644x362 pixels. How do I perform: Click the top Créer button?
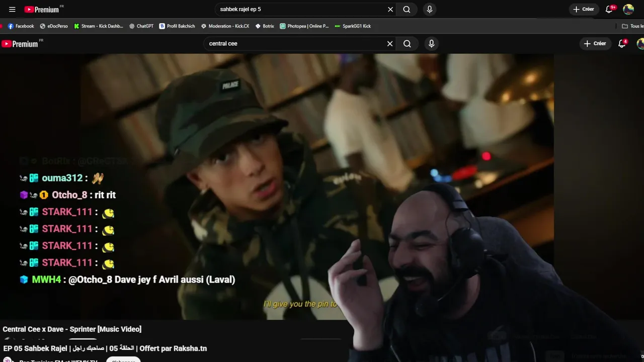pos(584,9)
